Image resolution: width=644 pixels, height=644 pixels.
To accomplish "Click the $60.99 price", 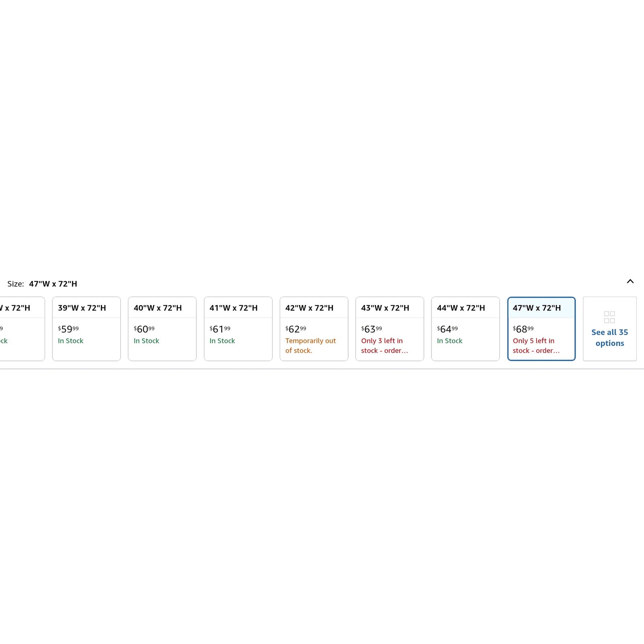I will click(144, 329).
